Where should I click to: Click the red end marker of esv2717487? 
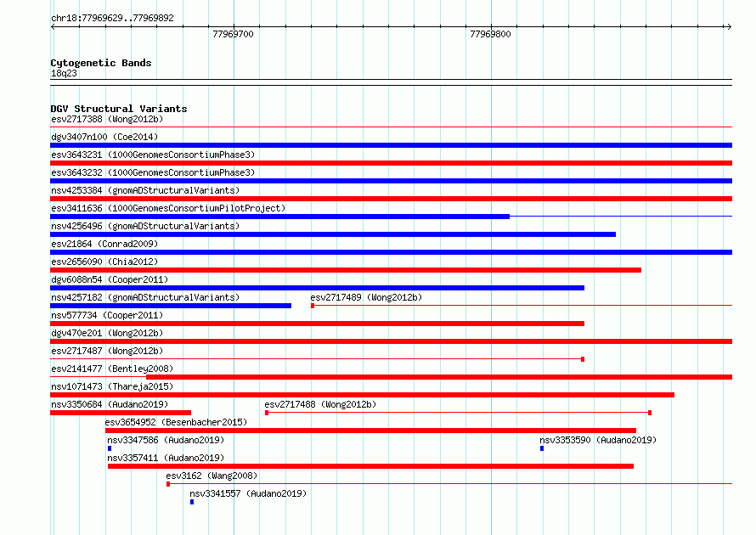coord(583,359)
